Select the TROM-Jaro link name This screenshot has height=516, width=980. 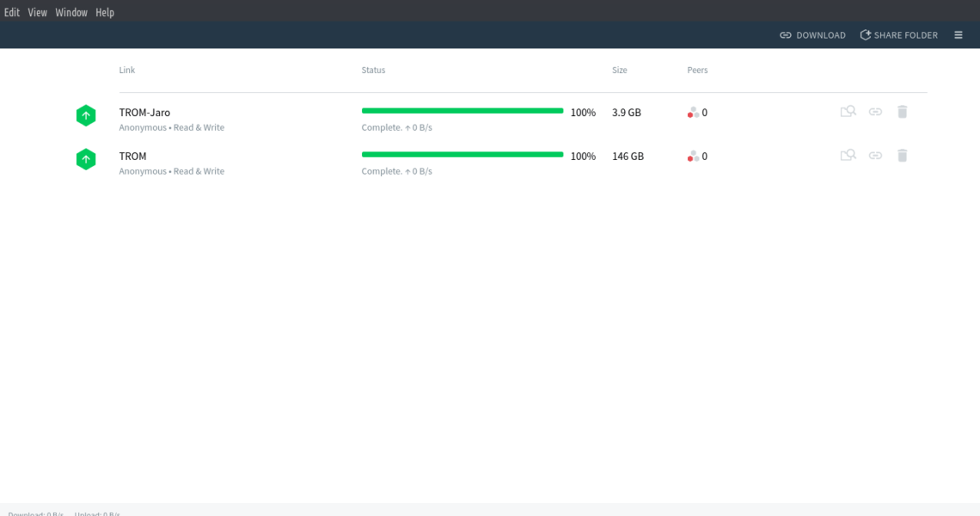click(144, 113)
